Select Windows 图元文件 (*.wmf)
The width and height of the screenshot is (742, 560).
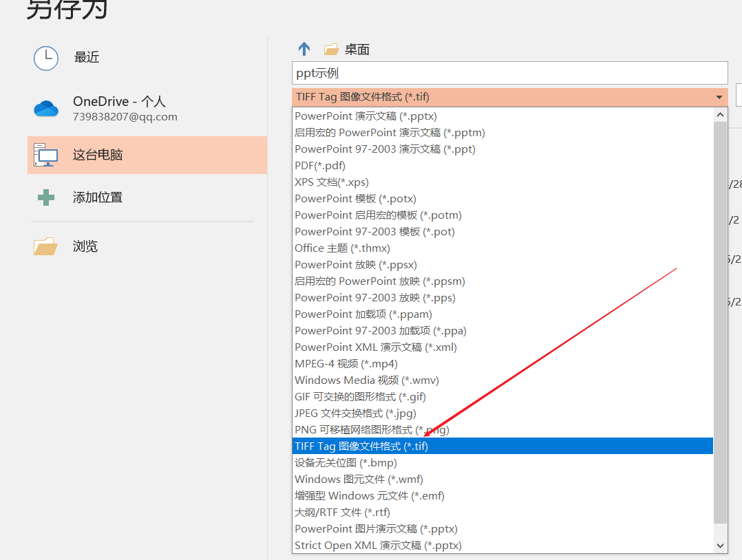coord(502,479)
